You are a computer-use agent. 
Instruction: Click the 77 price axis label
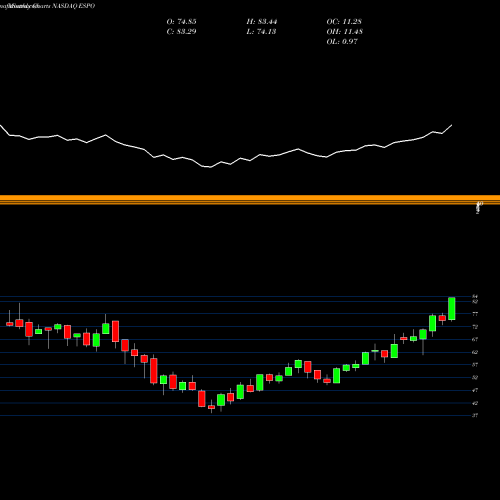[475, 314]
